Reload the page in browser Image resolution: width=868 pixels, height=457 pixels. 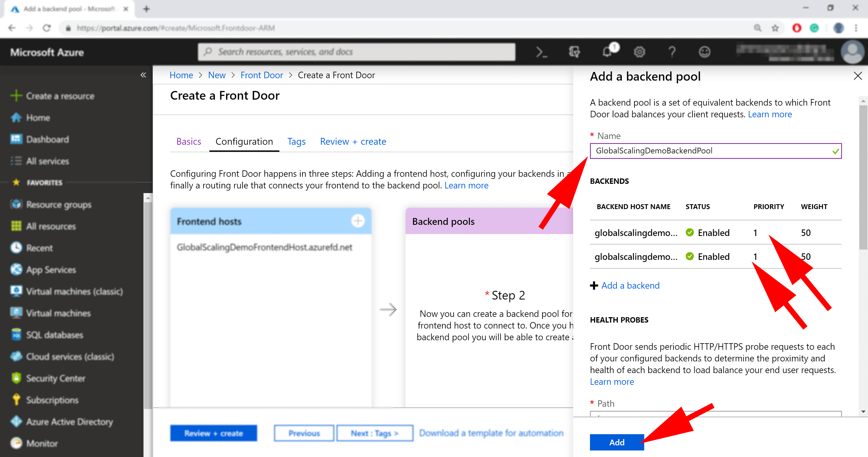pyautogui.click(x=46, y=28)
